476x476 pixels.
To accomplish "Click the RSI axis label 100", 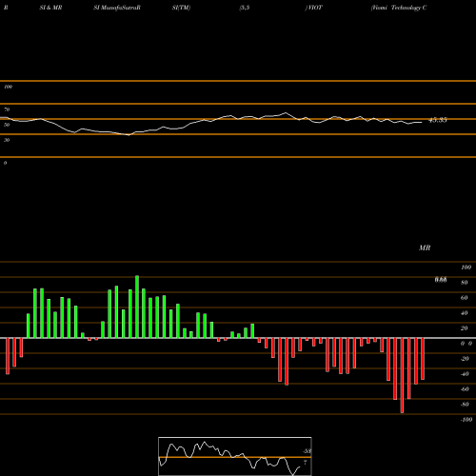I will tap(8, 87).
